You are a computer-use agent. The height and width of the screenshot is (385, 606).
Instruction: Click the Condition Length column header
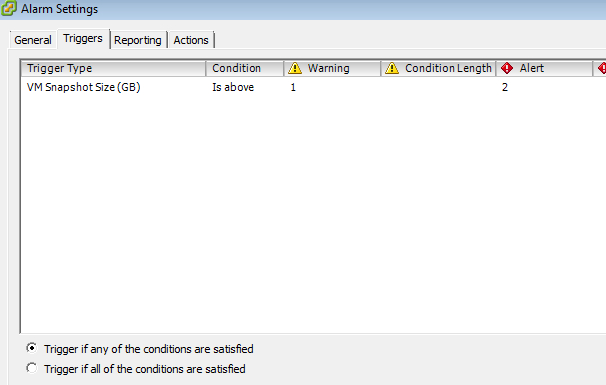click(x=438, y=68)
